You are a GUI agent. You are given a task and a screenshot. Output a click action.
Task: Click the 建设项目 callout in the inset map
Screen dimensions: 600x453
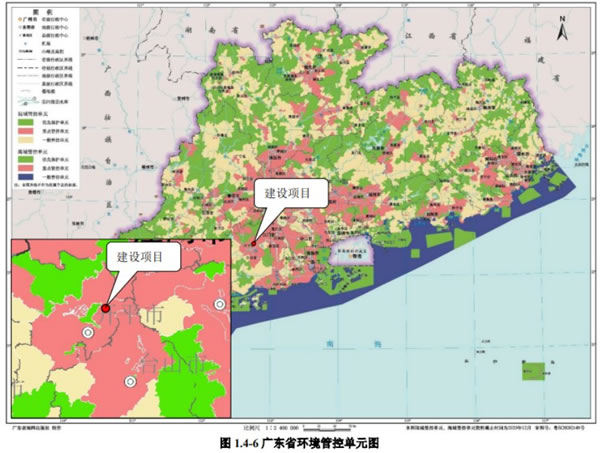pos(142,257)
